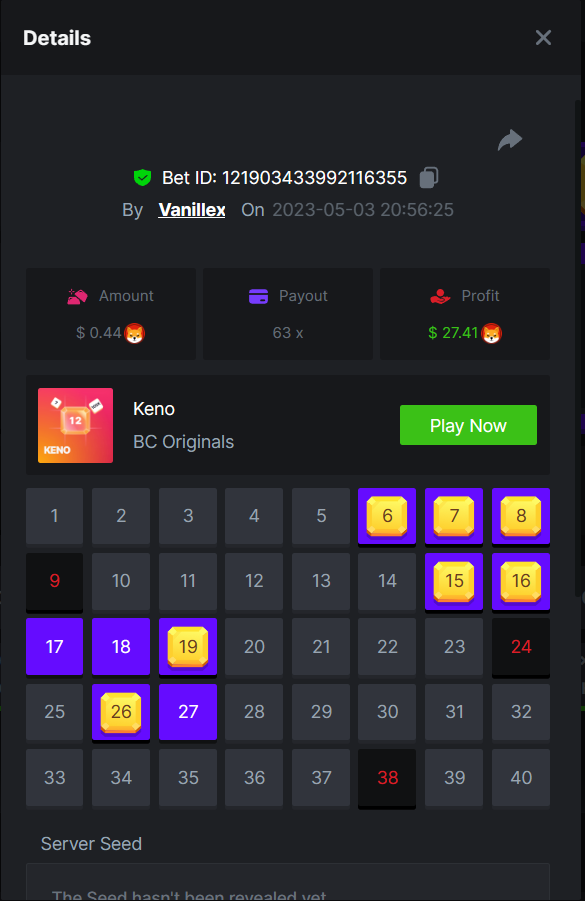Open the Keno game thumbnail
The width and height of the screenshot is (585, 901).
tap(75, 425)
